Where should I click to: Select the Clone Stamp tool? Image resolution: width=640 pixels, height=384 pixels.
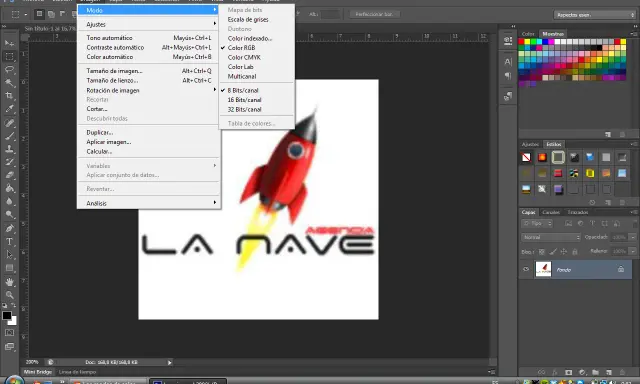[x=9, y=149]
